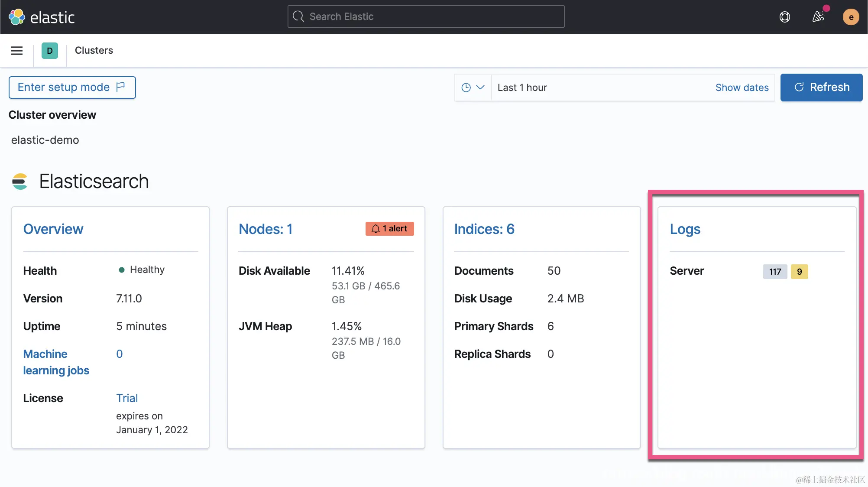Viewport: 868px width, 487px height.
Task: Open the Nodes: 1 link
Action: (x=266, y=229)
